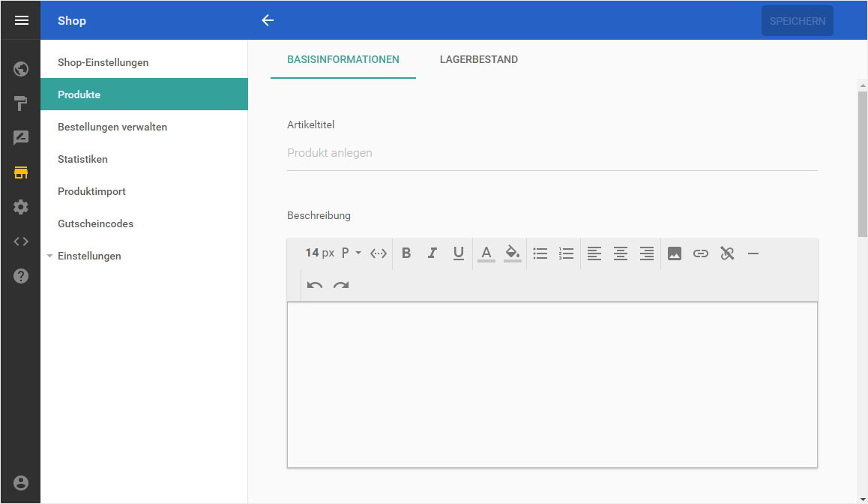Remove link with unlink icon
868x504 pixels.
[x=727, y=253]
